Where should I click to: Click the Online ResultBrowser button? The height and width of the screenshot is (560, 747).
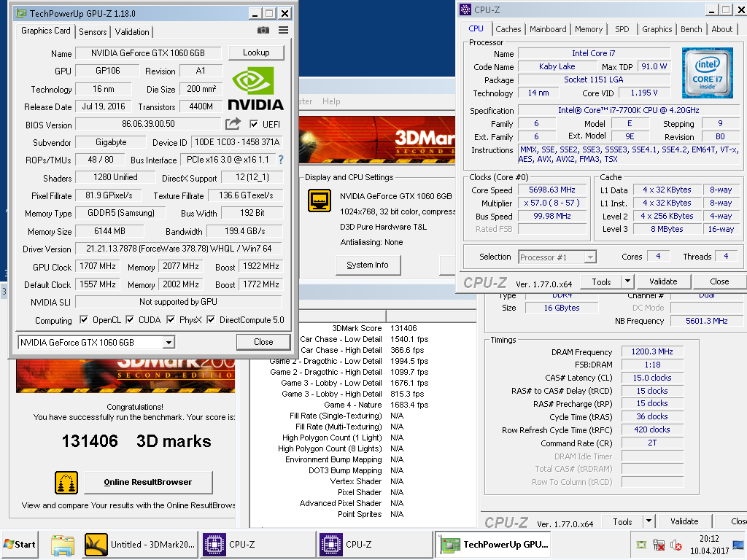coord(148,483)
